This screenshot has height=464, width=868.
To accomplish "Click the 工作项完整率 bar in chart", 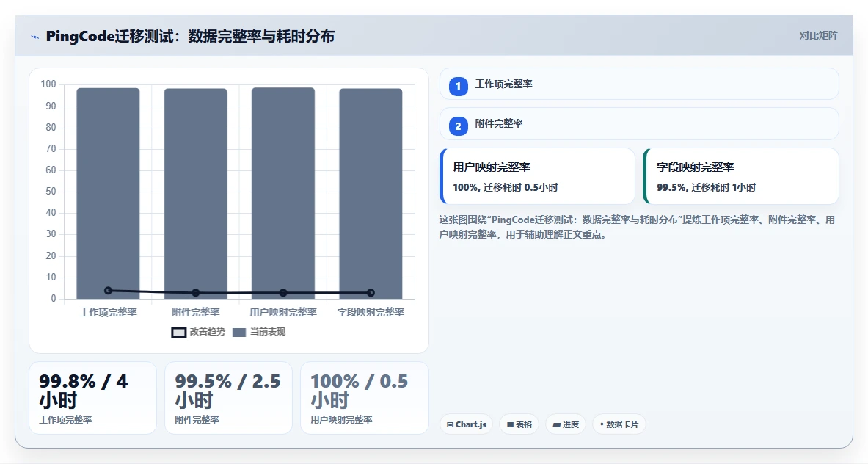I will pos(108,193).
